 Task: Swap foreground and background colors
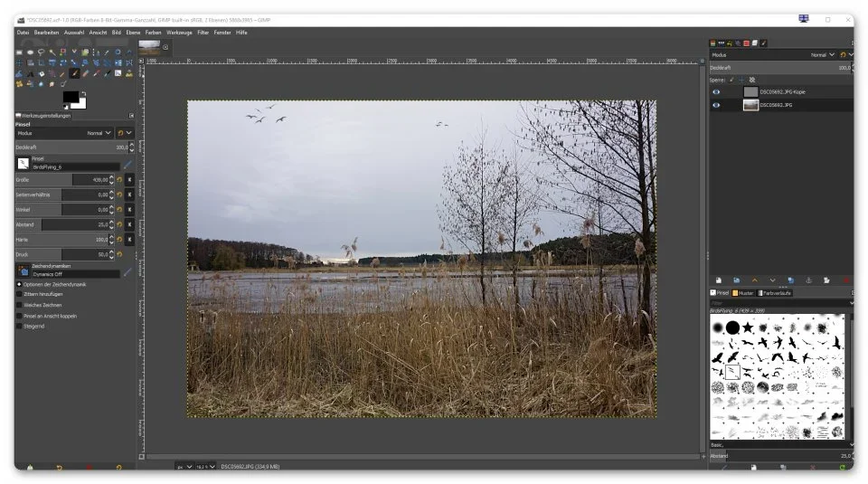pos(84,93)
